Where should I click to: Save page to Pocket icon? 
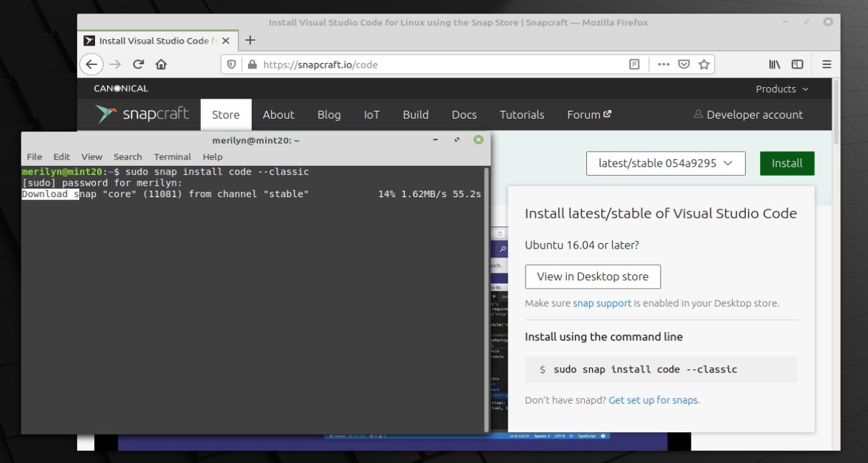coord(684,64)
